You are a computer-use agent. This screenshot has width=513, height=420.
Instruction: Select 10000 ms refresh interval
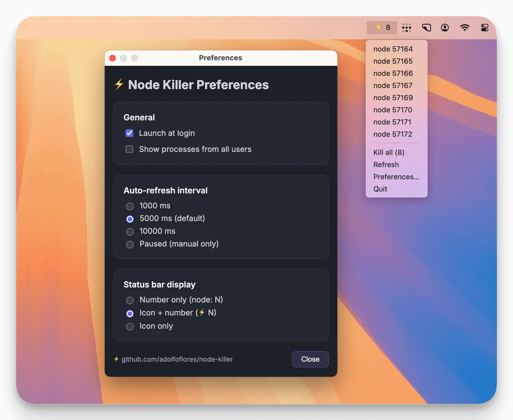130,232
